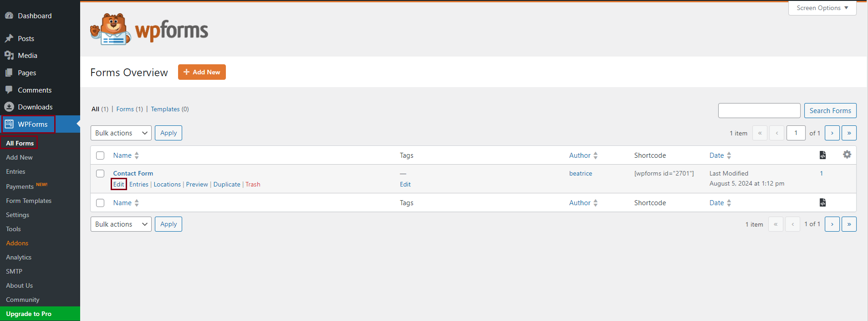Click author beatrice link
This screenshot has width=868, height=321.
click(x=581, y=173)
